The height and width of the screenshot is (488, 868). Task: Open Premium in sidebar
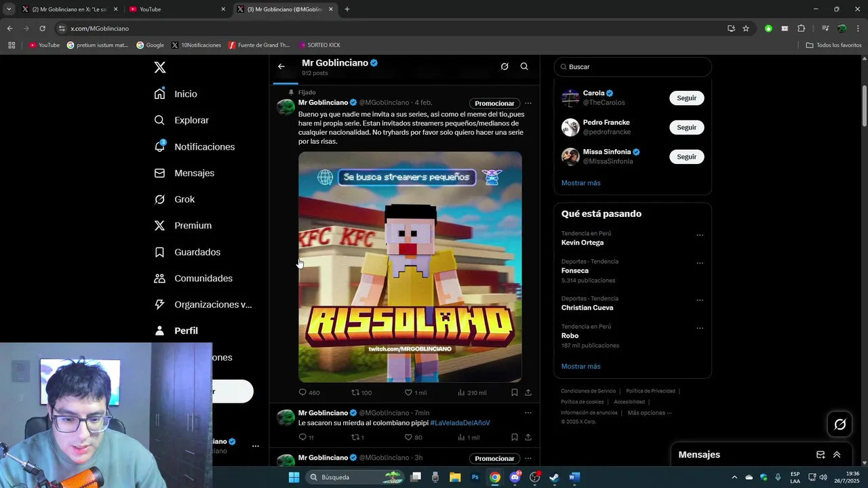[x=183, y=226]
